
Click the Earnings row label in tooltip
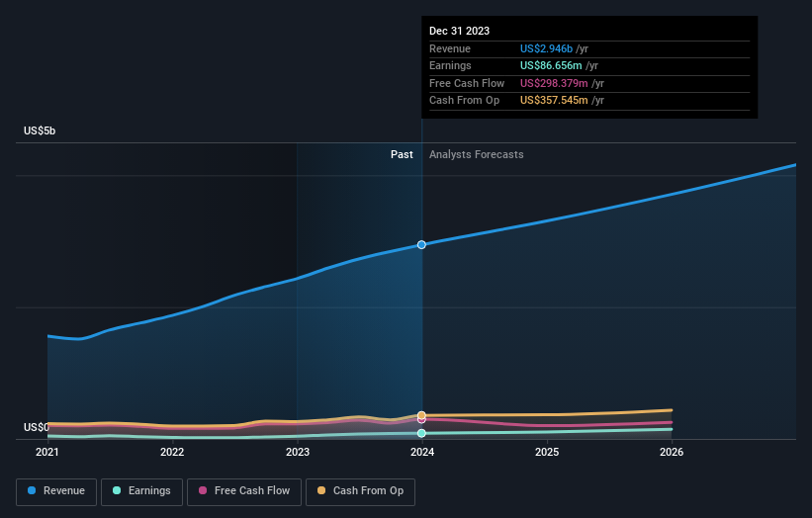tap(450, 65)
